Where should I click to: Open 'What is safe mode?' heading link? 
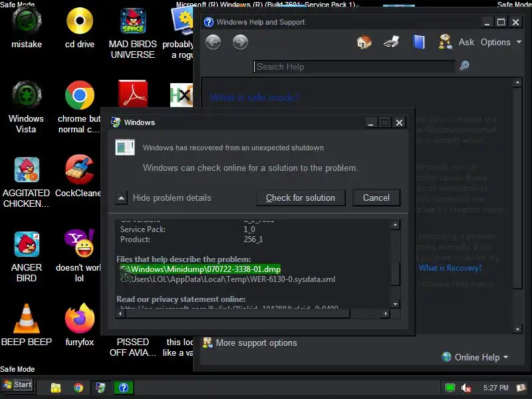coord(255,98)
